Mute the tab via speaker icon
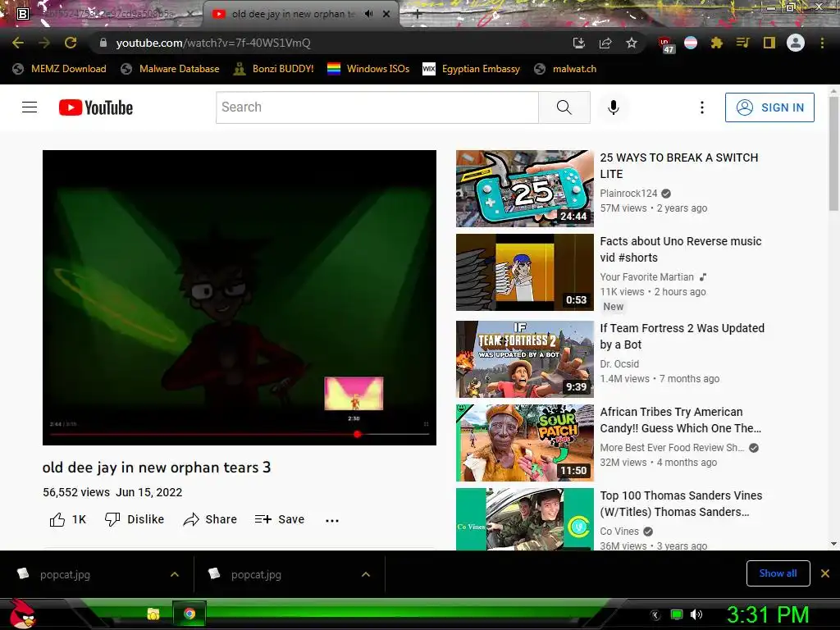Image resolution: width=840 pixels, height=630 pixels. point(368,14)
